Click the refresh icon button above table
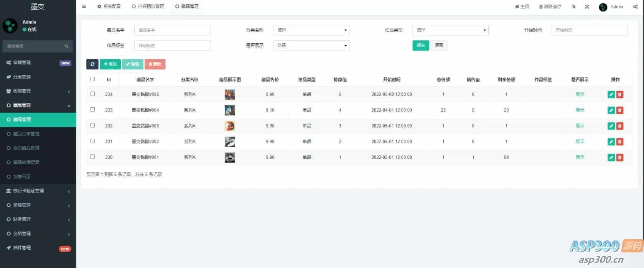Image resolution: width=644 pixels, height=268 pixels. (x=92, y=64)
